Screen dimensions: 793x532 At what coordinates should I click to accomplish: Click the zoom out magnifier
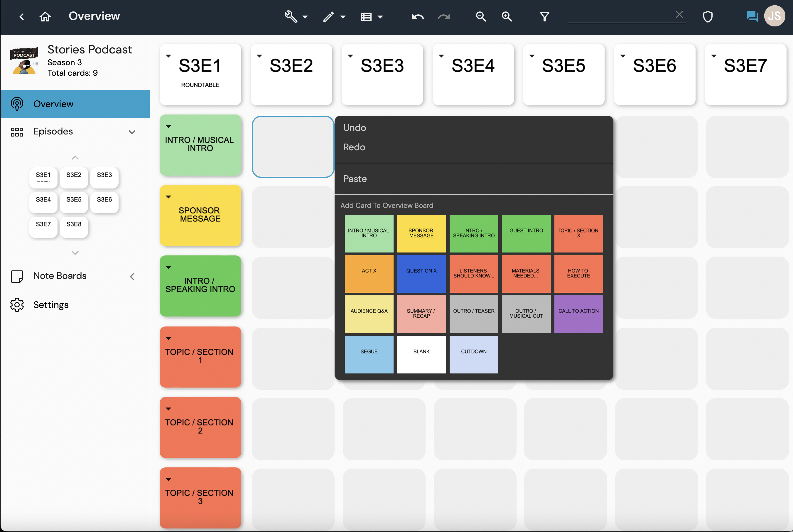tap(481, 16)
